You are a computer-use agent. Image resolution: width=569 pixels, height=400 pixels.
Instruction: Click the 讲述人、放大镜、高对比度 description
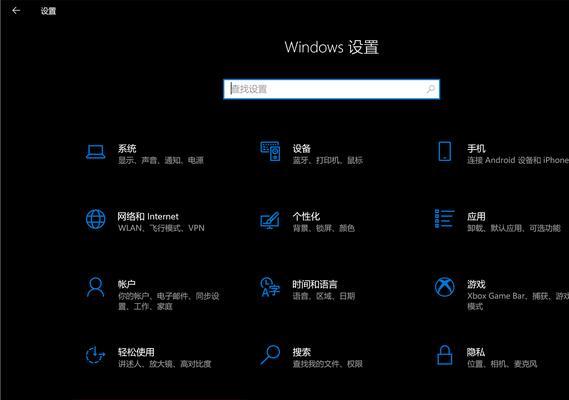[x=164, y=364]
